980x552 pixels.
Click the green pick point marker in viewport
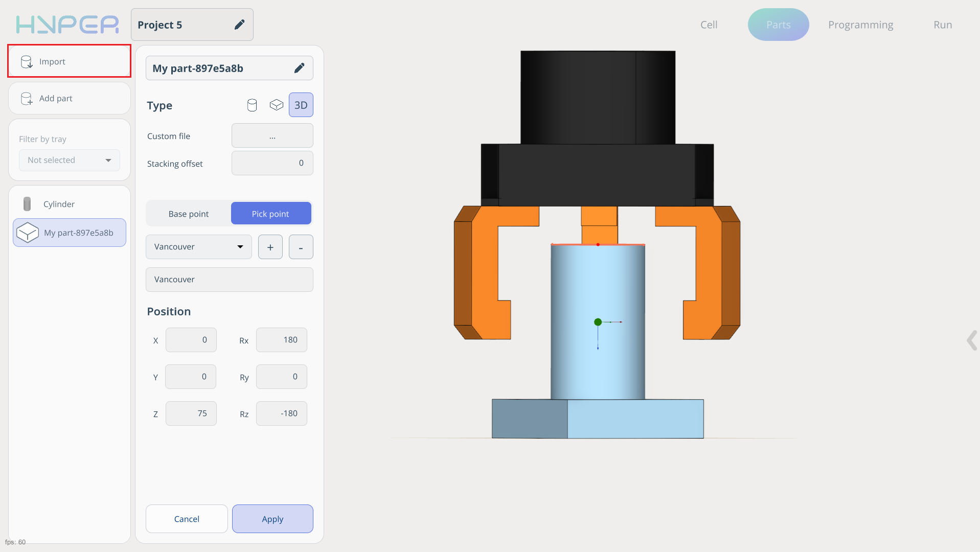click(x=598, y=322)
